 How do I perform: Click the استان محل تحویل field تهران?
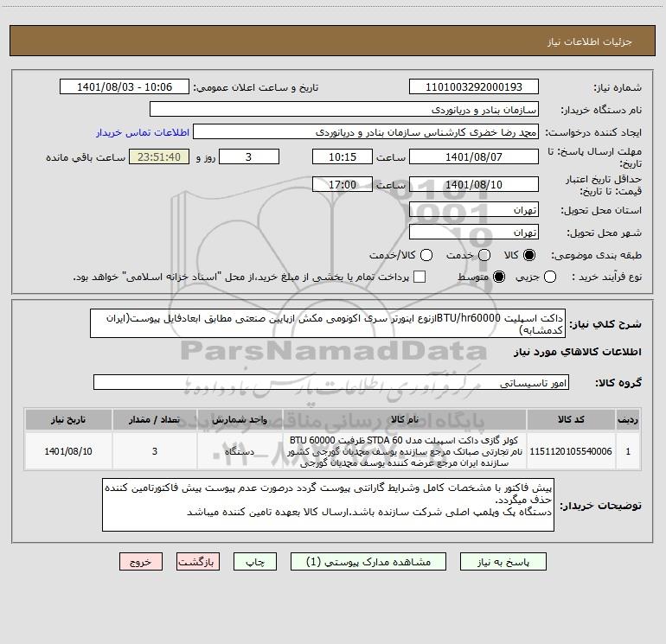[x=474, y=210]
